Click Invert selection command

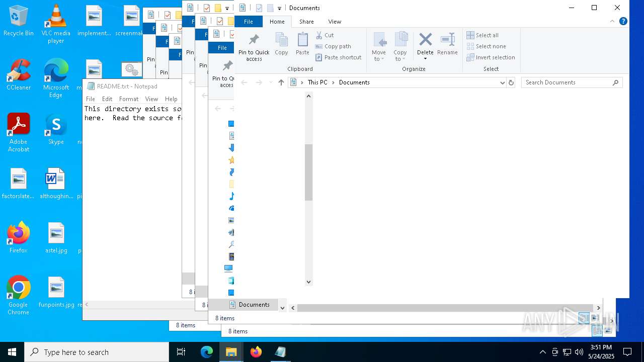(491, 57)
